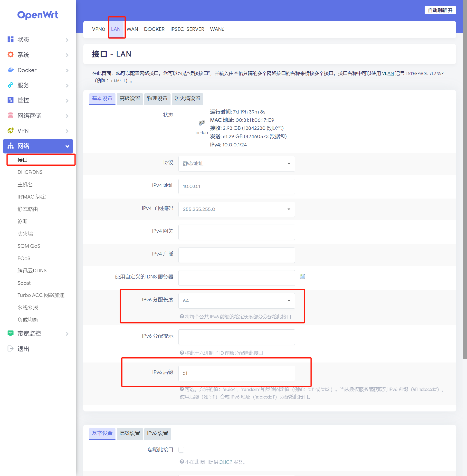Open the firewall settings tab
This screenshot has width=467, height=476.
click(x=187, y=99)
